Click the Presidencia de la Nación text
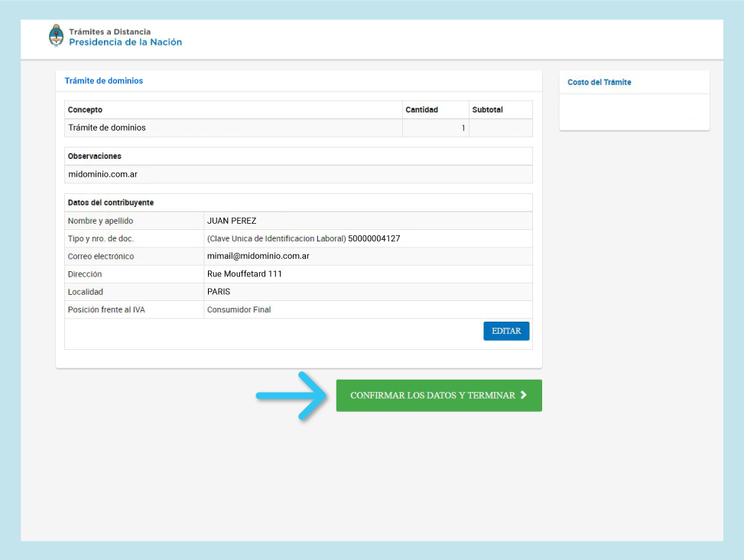 pyautogui.click(x=125, y=43)
